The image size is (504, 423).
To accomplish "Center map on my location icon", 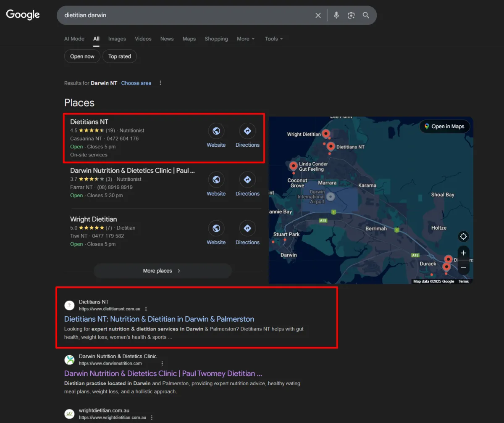I will pyautogui.click(x=463, y=236).
